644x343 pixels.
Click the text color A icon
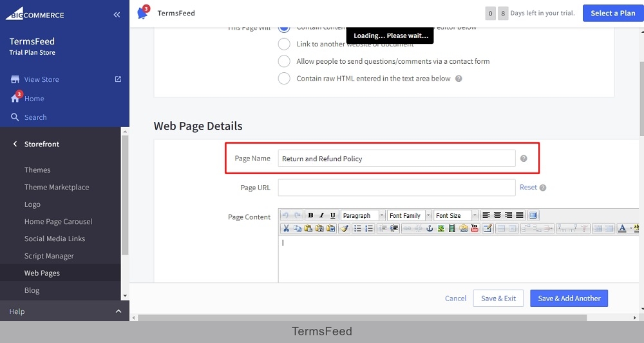pos(622,228)
